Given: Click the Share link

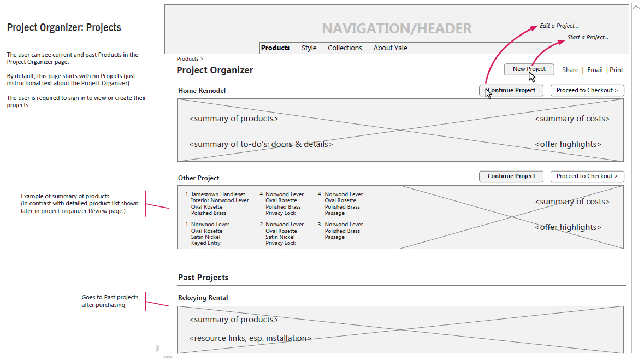Looking at the screenshot, I should point(570,70).
